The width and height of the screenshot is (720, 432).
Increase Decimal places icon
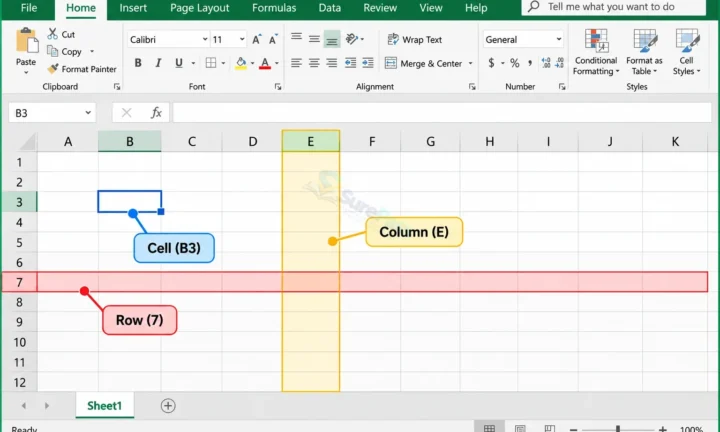coord(546,63)
